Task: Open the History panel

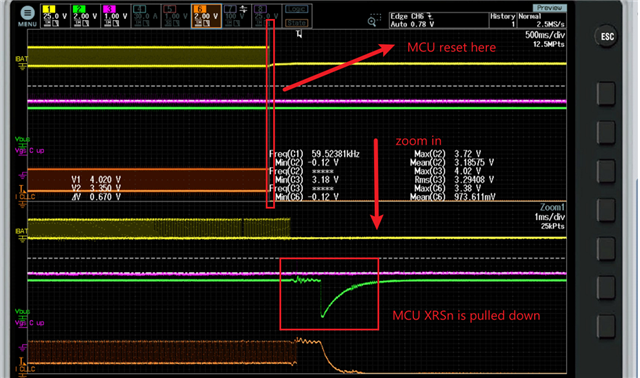Action: (x=503, y=20)
